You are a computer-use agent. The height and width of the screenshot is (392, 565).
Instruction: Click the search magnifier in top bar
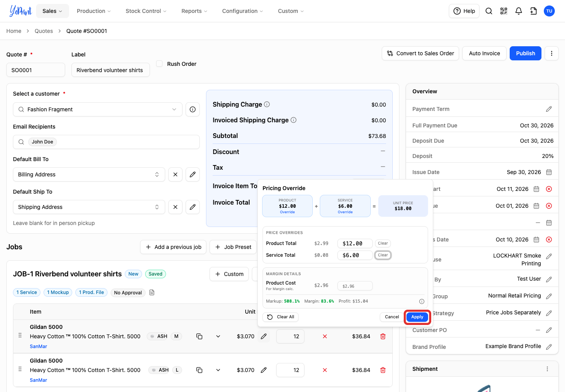click(x=489, y=11)
